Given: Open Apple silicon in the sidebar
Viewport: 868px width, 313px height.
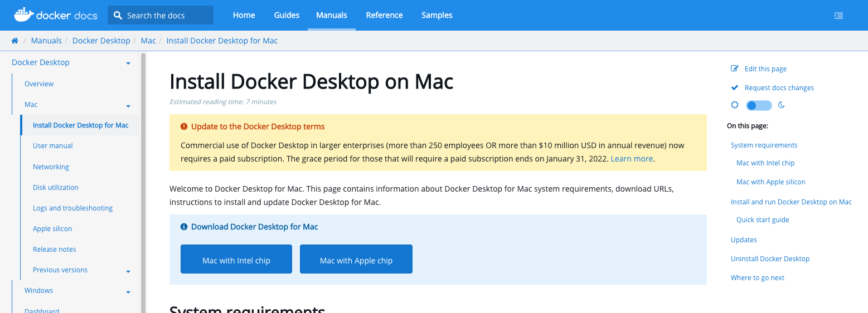Looking at the screenshot, I should pyautogui.click(x=52, y=228).
